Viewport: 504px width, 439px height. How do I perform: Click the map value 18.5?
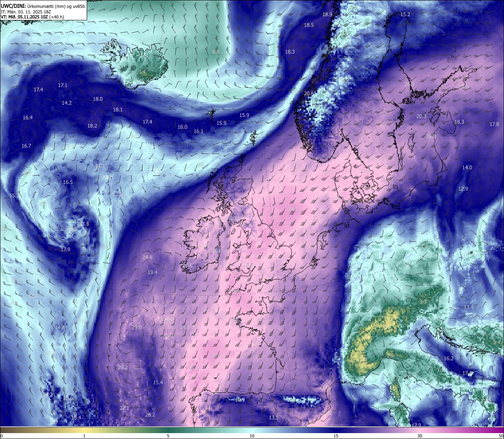coord(309,25)
